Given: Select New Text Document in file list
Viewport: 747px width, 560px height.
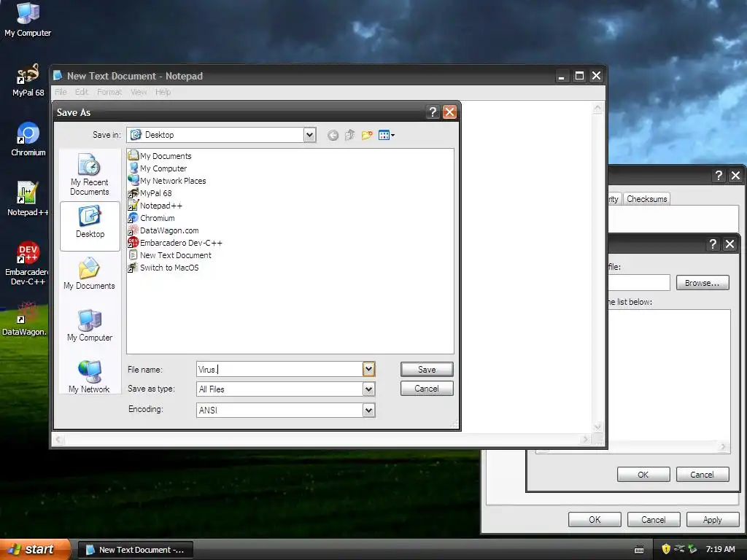Looking at the screenshot, I should (170, 254).
